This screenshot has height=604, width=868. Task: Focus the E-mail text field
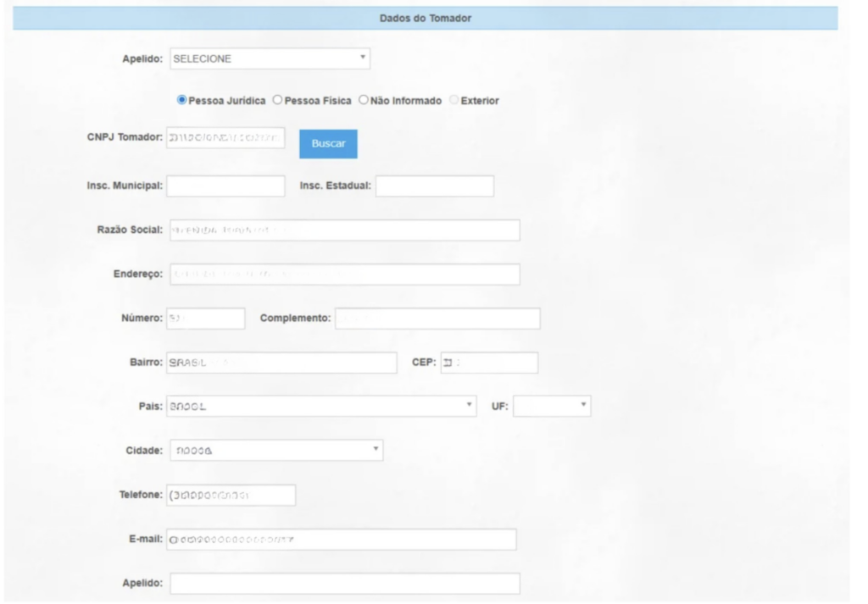pyautogui.click(x=342, y=540)
